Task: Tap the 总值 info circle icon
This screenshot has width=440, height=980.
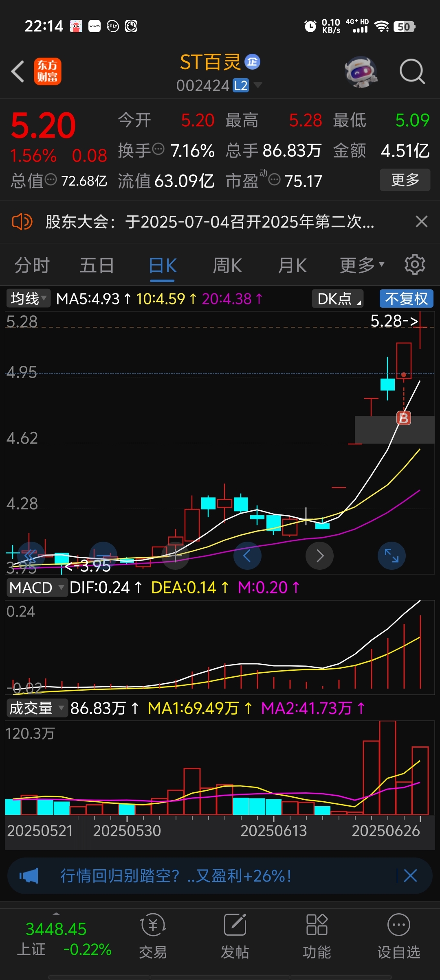Action: tap(51, 179)
